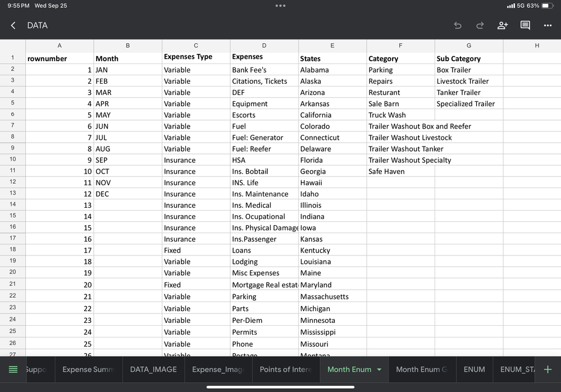
Task: Select the 'Safe Haven' cell
Action: tap(400, 171)
